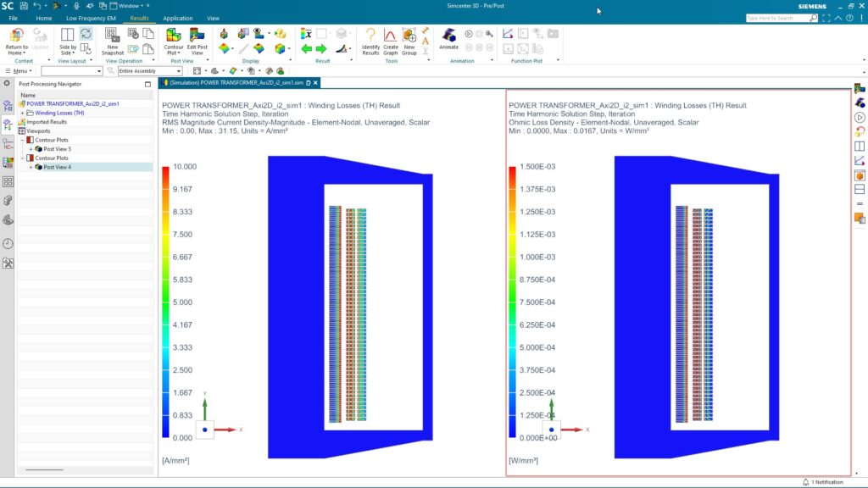Click the Animate icon in ribbon

[x=448, y=39]
